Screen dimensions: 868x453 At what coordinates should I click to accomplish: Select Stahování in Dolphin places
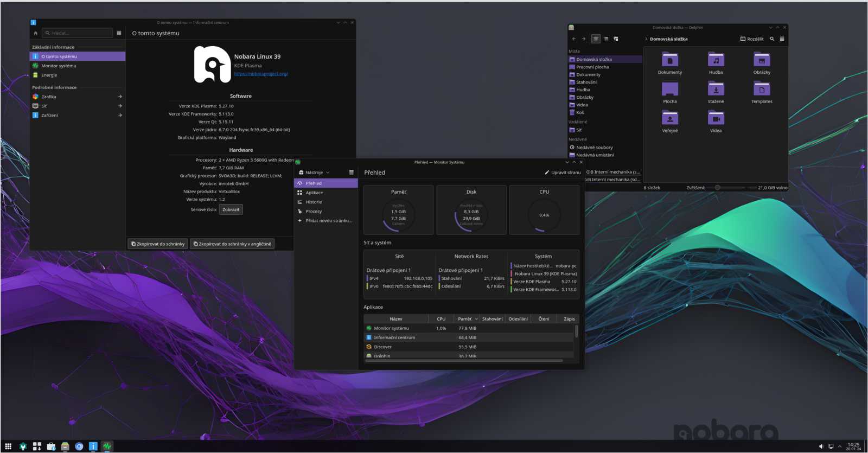tap(605, 82)
